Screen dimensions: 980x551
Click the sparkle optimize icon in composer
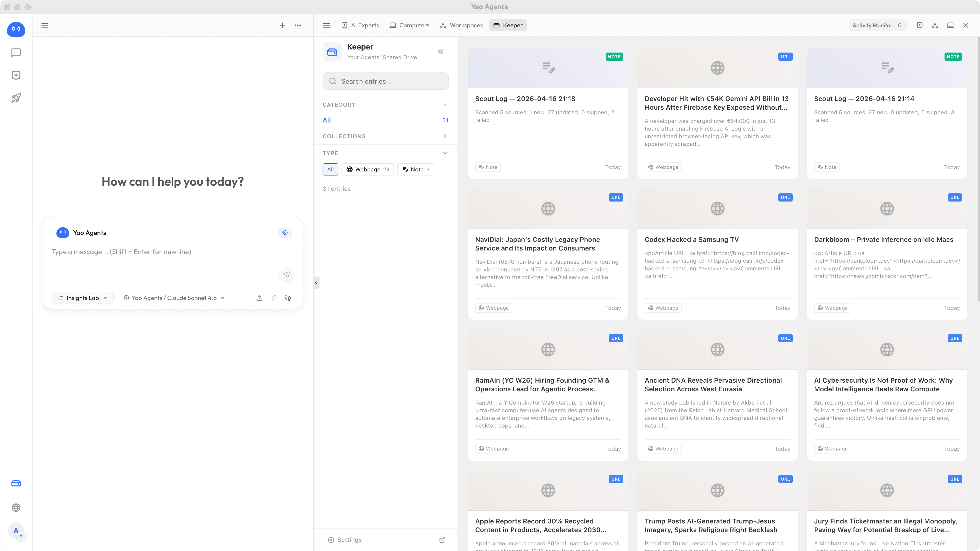click(274, 298)
